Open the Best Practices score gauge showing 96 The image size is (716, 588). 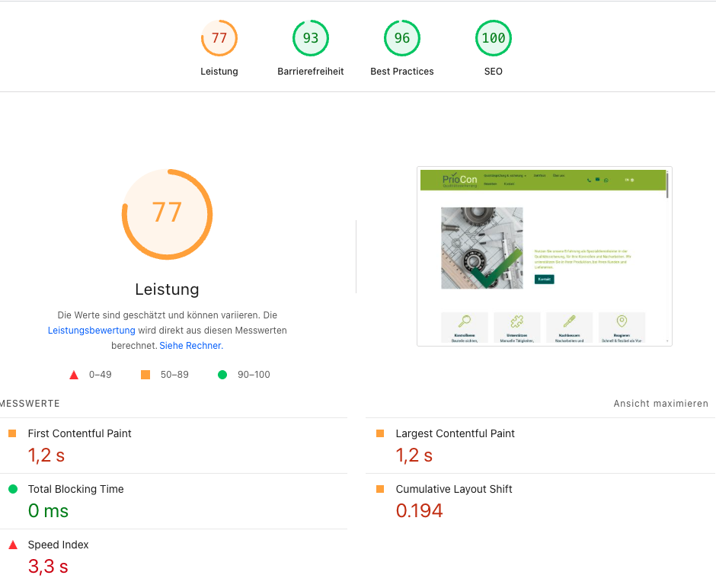click(x=402, y=38)
